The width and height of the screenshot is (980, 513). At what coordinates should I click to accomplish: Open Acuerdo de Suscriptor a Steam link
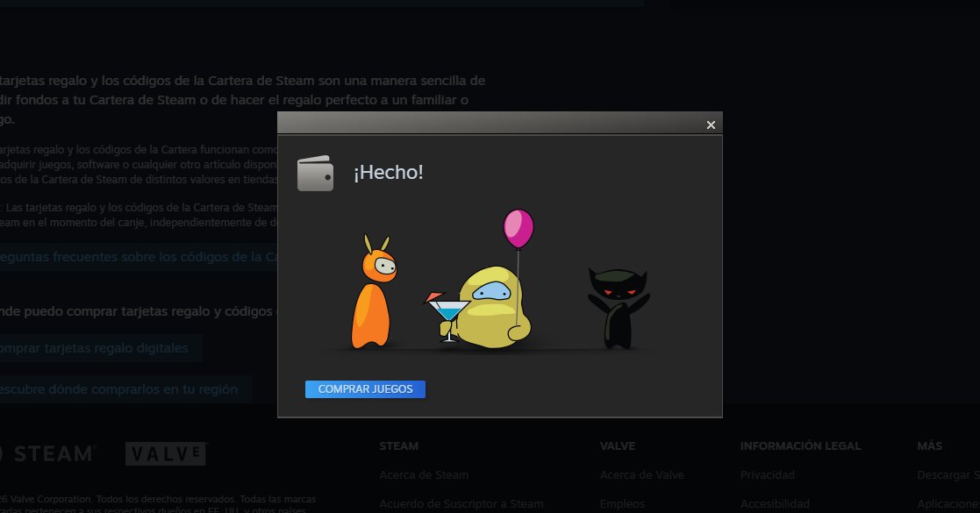point(461,503)
